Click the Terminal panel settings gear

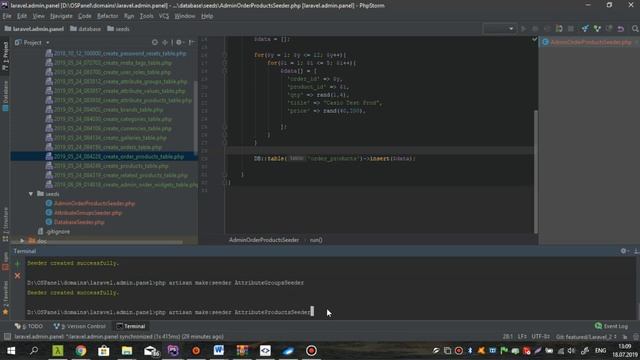pos(624,251)
